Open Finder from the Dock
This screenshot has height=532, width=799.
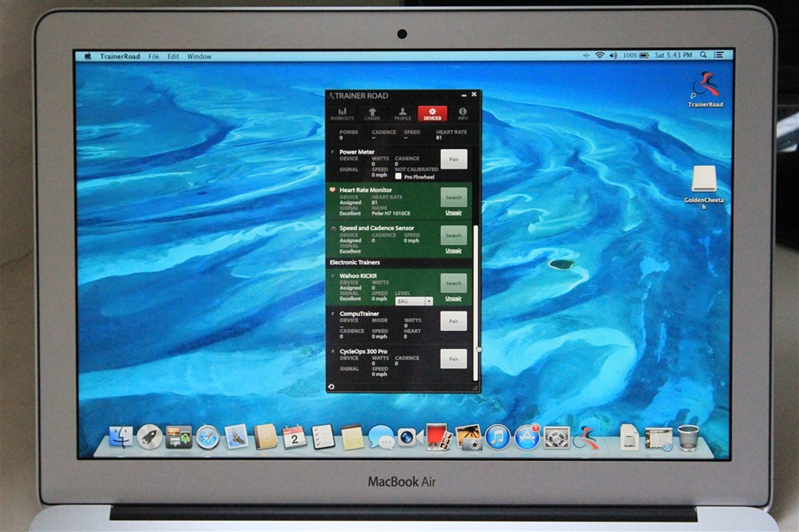point(121,437)
